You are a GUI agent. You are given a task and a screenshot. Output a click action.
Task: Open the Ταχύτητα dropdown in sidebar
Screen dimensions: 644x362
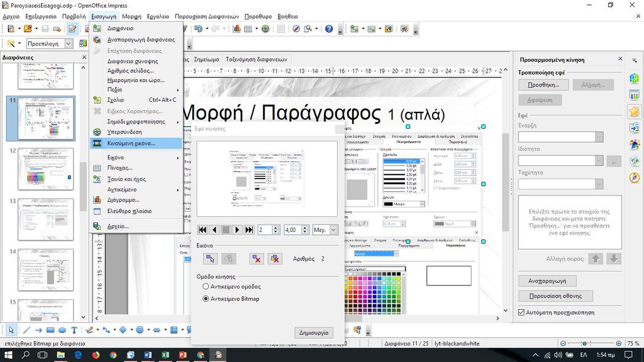(599, 184)
